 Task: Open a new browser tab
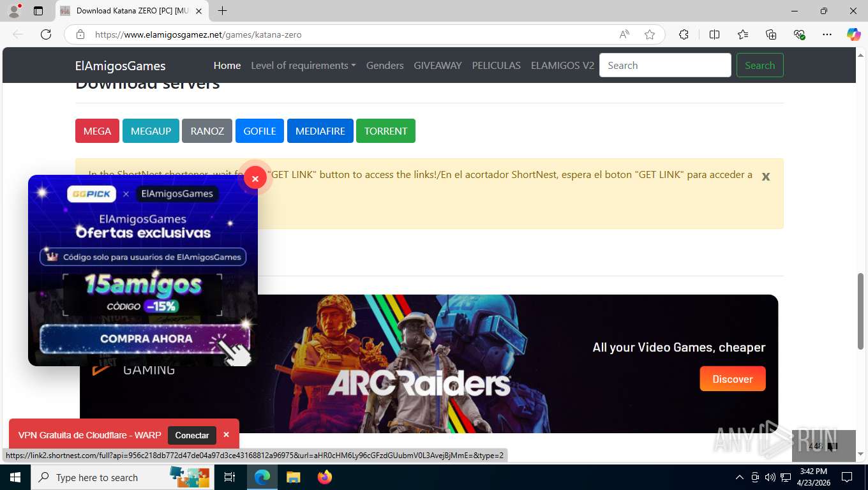222,11
